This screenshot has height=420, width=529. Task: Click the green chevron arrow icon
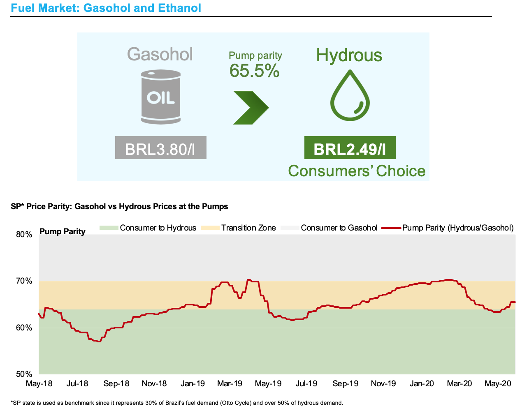251,108
